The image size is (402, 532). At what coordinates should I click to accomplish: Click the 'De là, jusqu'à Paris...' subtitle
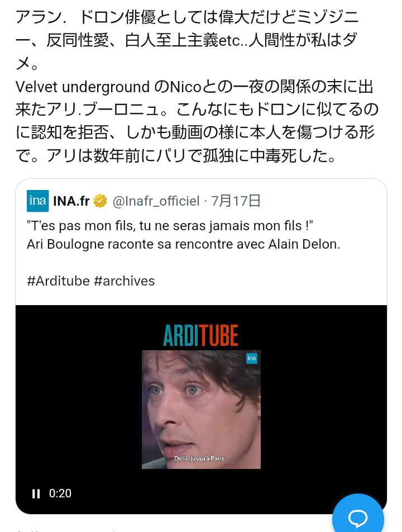click(x=201, y=458)
